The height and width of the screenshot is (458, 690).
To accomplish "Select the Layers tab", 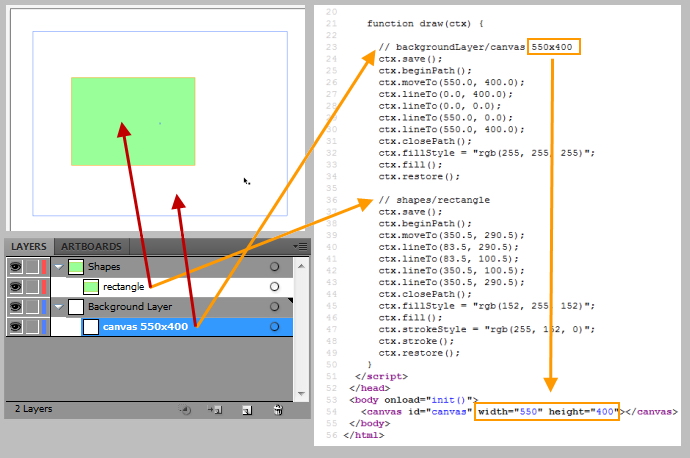I will pyautogui.click(x=29, y=246).
